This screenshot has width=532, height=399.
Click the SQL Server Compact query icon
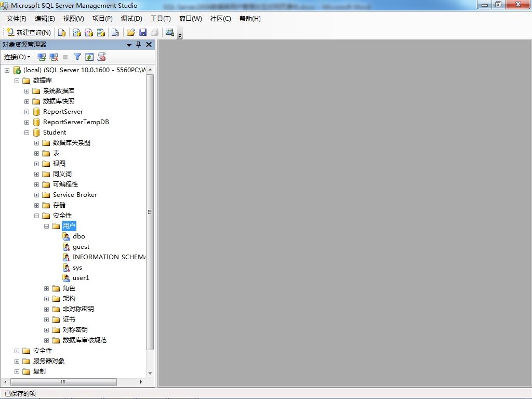coord(115,32)
